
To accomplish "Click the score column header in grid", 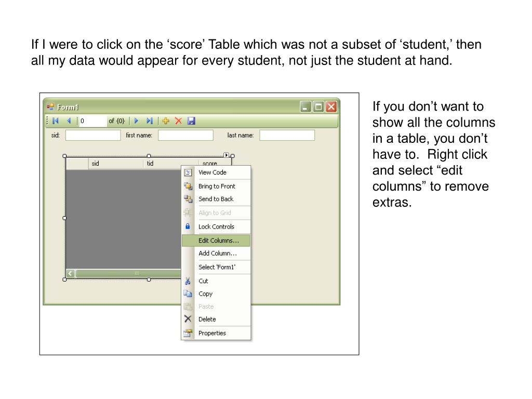I will 215,162.
